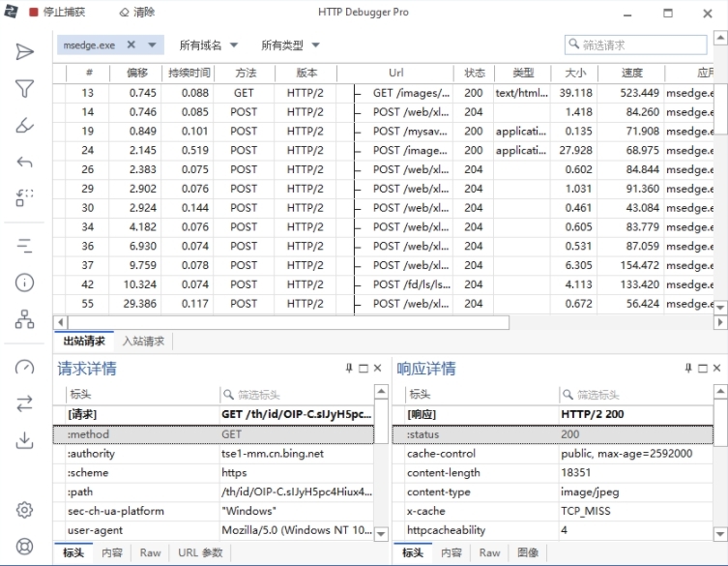Click the undo arrow icon in sidebar
The width and height of the screenshot is (728, 566).
[24, 162]
